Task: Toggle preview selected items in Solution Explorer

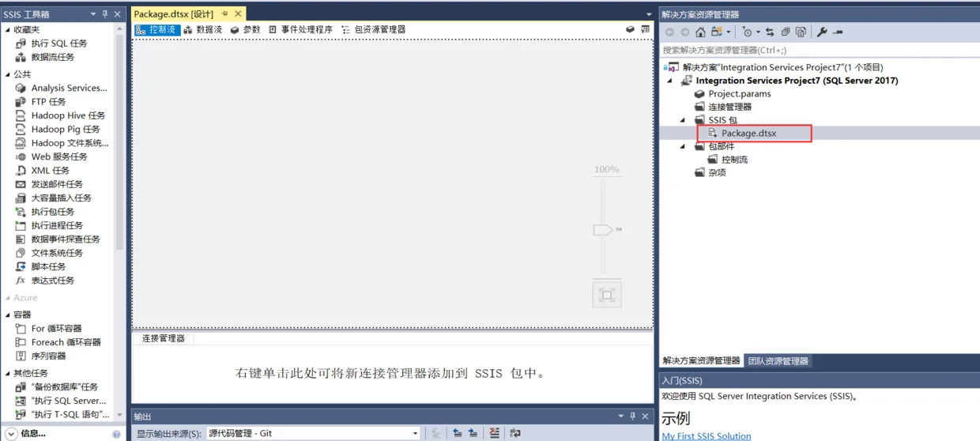Action: click(838, 32)
